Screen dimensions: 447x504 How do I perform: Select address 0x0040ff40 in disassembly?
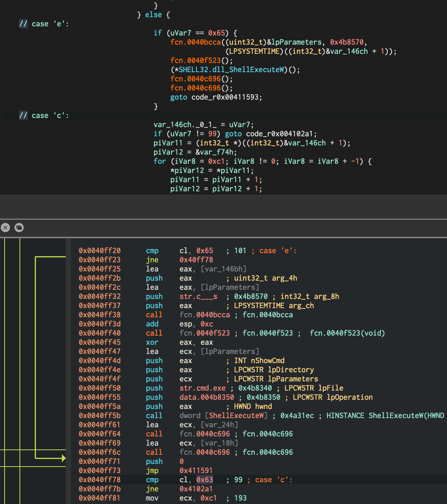pyautogui.click(x=100, y=333)
